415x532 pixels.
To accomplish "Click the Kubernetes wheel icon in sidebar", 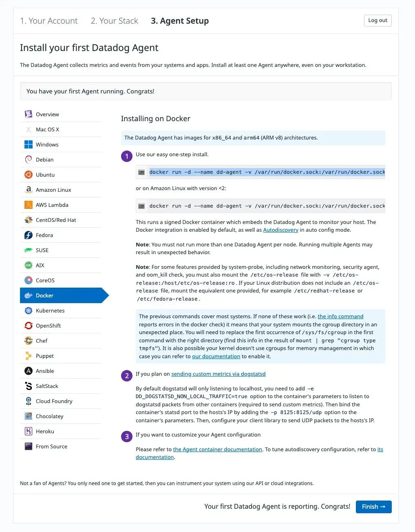I will (29, 311).
